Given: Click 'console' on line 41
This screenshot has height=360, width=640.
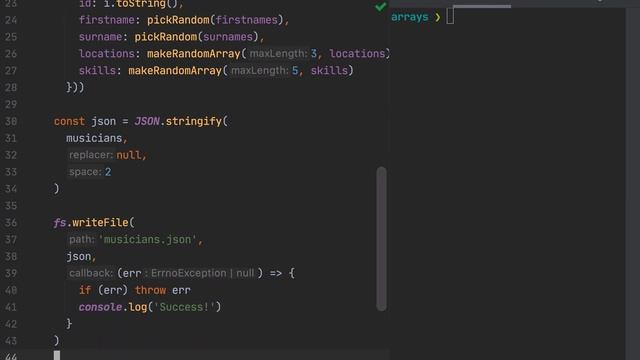Looking at the screenshot, I should pyautogui.click(x=100, y=307).
